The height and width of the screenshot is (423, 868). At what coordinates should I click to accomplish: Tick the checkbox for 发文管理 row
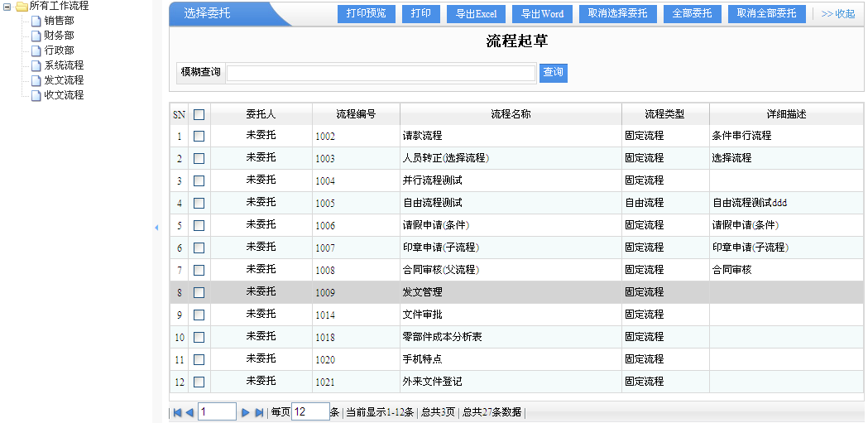tap(199, 292)
